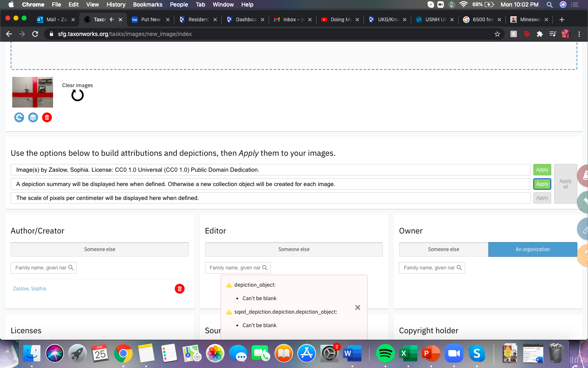Image resolution: width=588 pixels, height=368 pixels.
Task: Open the Zaslow, Sophia author link
Action: 29,289
